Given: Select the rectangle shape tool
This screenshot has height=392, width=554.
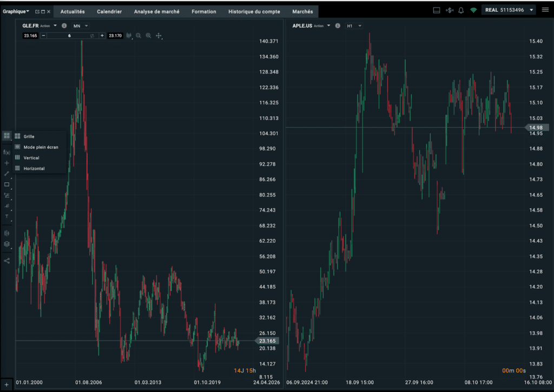Looking at the screenshot, I should click(6, 184).
